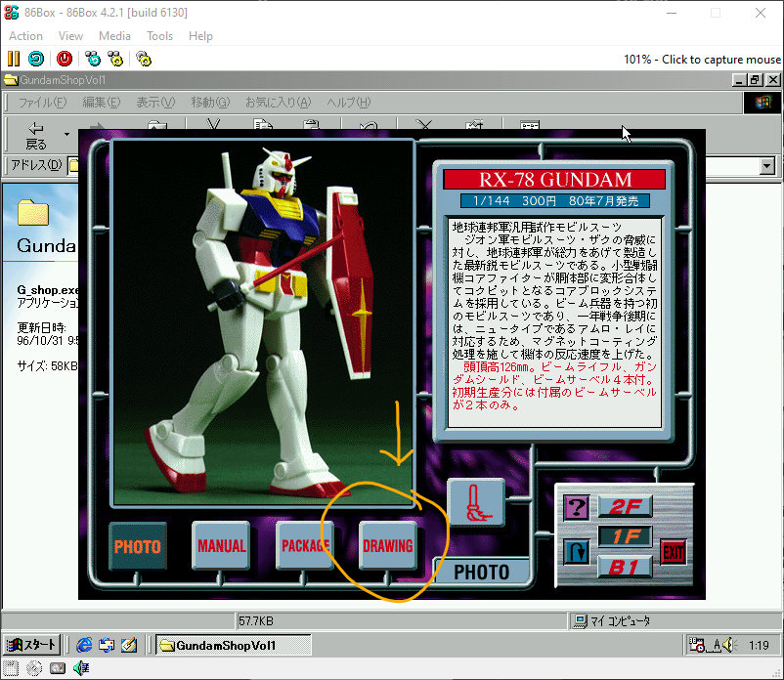Select the PACKAGE view button
The height and width of the screenshot is (680, 784).
pyautogui.click(x=304, y=545)
